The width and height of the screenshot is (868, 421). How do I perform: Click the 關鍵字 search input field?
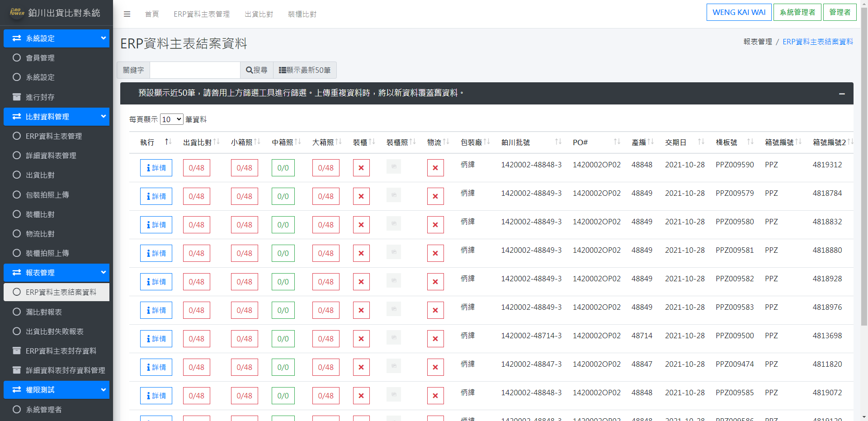tap(195, 70)
